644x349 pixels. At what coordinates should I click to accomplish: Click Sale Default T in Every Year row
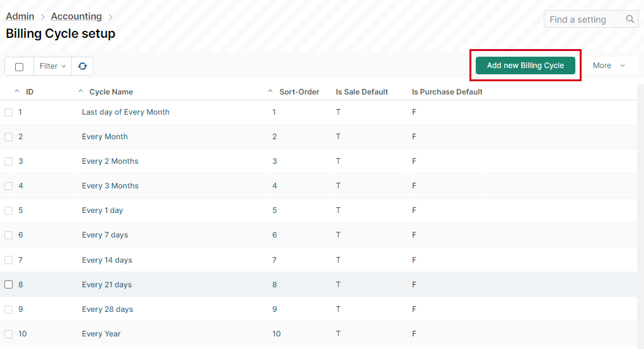point(338,334)
